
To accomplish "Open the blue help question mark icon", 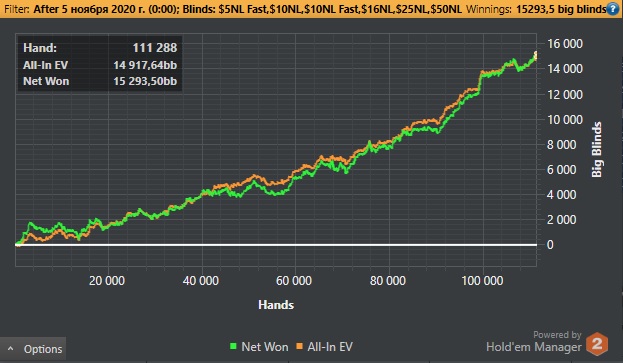I will tap(612, 9).
